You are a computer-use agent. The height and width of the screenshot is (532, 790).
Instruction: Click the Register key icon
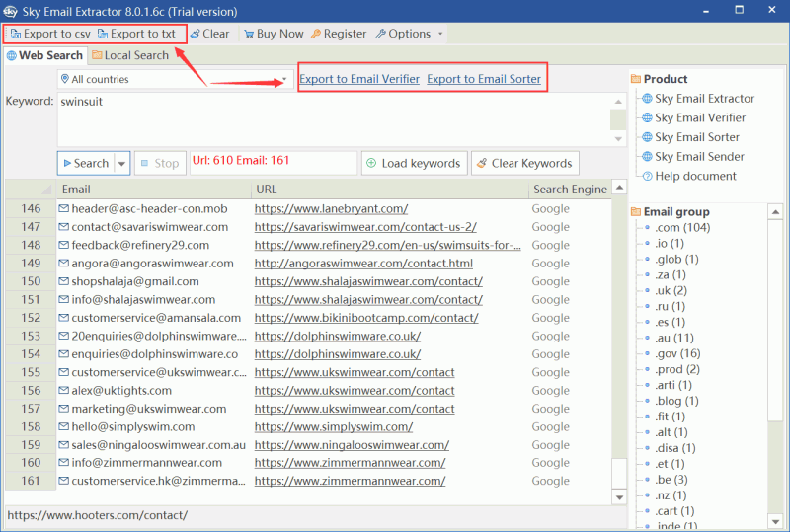pyautogui.click(x=316, y=34)
